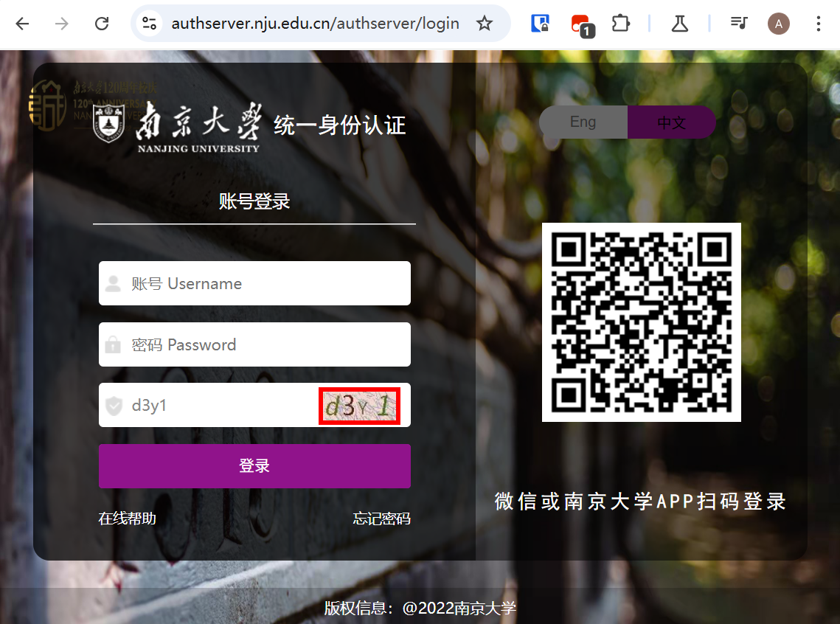The width and height of the screenshot is (840, 624).
Task: Open Chrome three-dot menu
Action: click(819, 24)
